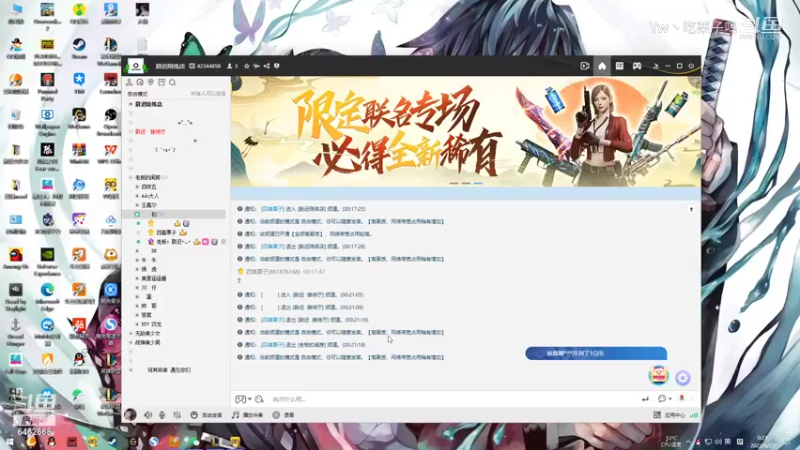Check the green signal strength indicator

pos(694,415)
